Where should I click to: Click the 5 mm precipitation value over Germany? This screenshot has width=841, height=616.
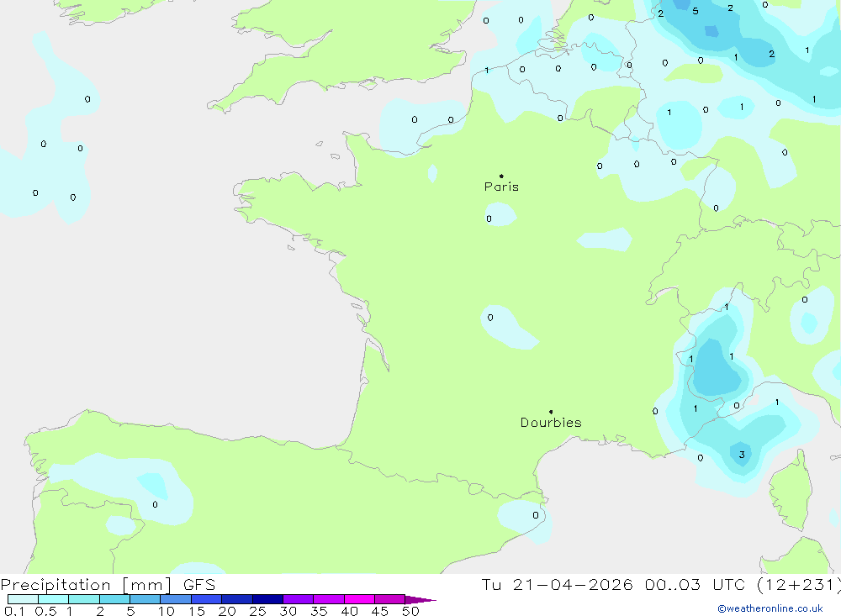(696, 11)
